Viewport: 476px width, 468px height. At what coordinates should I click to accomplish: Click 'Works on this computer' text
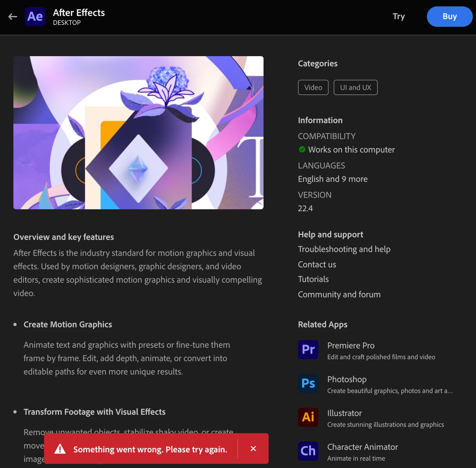point(351,150)
